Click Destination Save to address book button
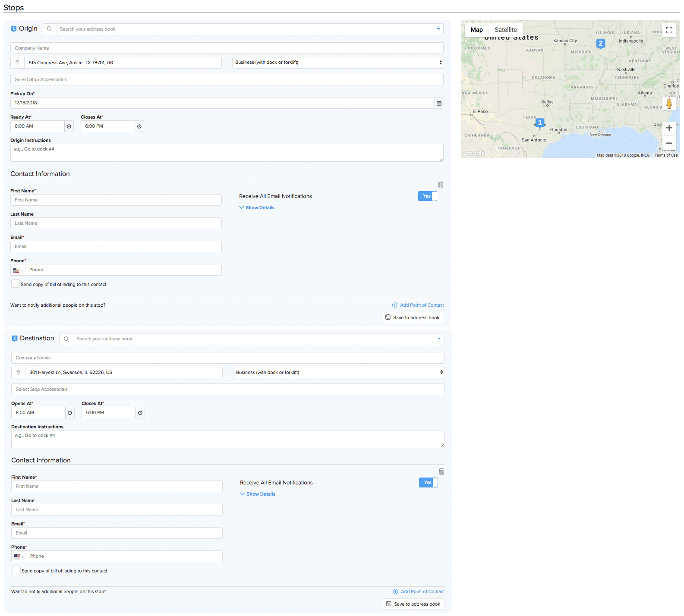This screenshot has height=616, width=684. tap(413, 604)
